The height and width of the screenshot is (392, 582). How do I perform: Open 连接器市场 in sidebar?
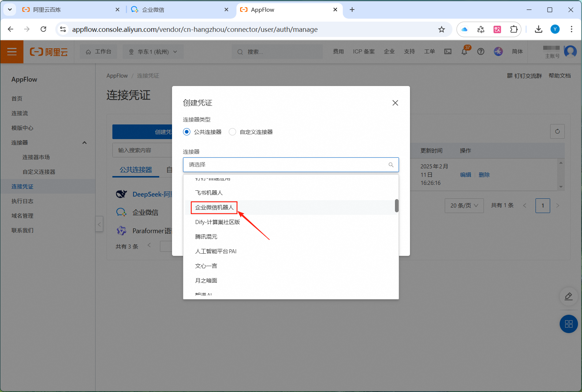pos(36,157)
